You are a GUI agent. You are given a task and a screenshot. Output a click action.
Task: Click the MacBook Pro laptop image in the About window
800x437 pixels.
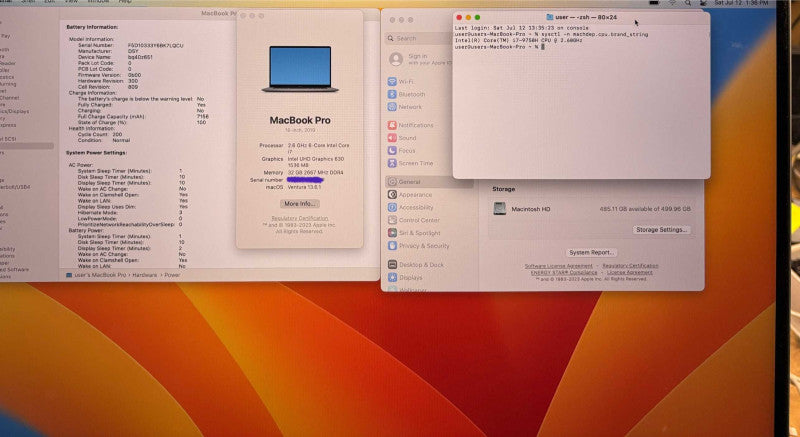[x=300, y=69]
